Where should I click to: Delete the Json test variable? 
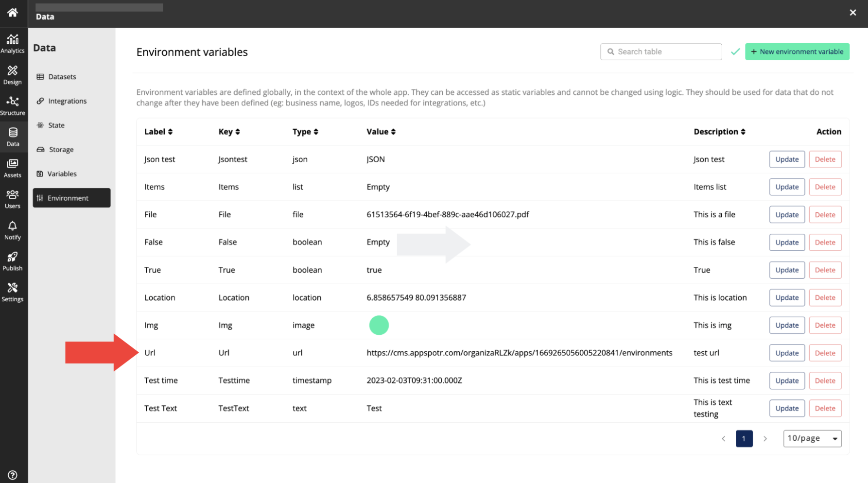(x=825, y=159)
